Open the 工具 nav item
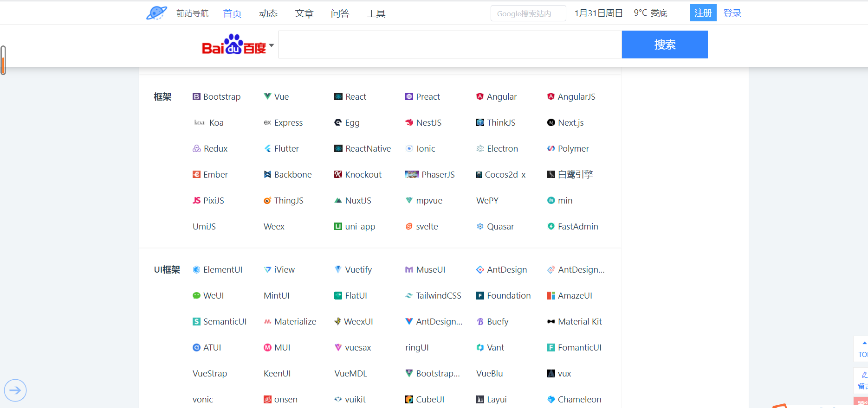 [x=376, y=13]
